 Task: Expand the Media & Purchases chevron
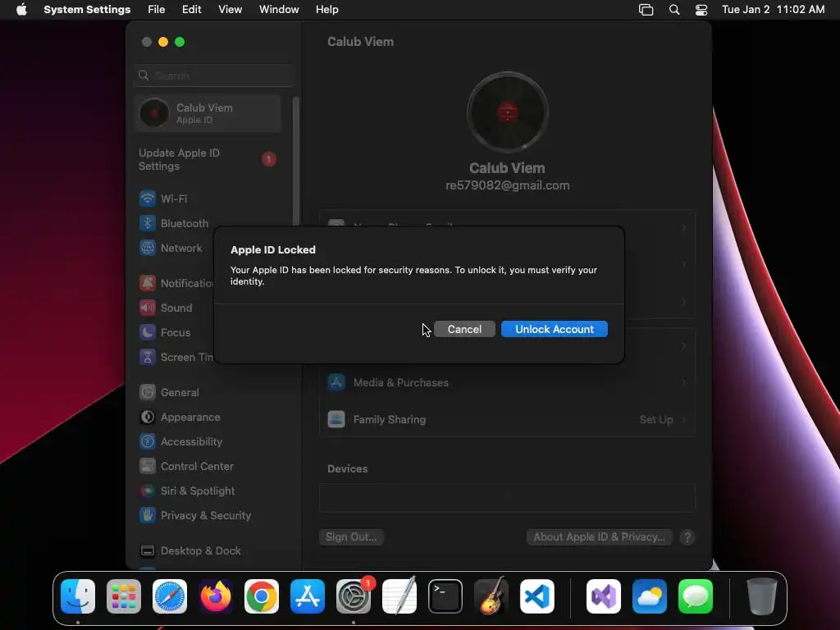[683, 382]
